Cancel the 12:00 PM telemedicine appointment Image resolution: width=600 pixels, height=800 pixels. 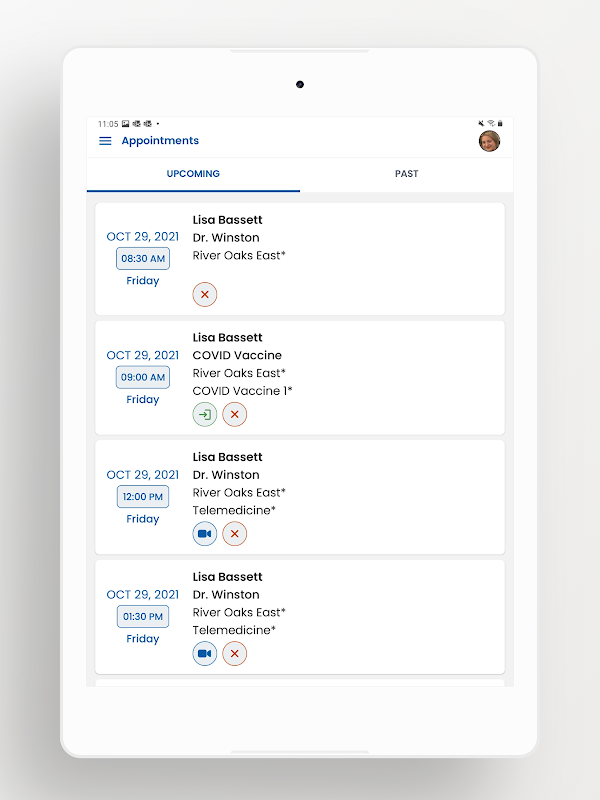(235, 534)
